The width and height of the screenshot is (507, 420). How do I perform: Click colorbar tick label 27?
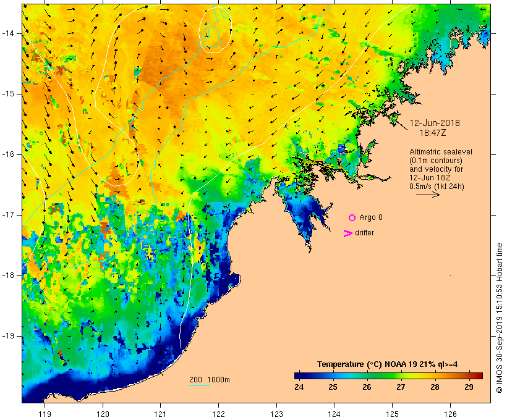(x=401, y=387)
